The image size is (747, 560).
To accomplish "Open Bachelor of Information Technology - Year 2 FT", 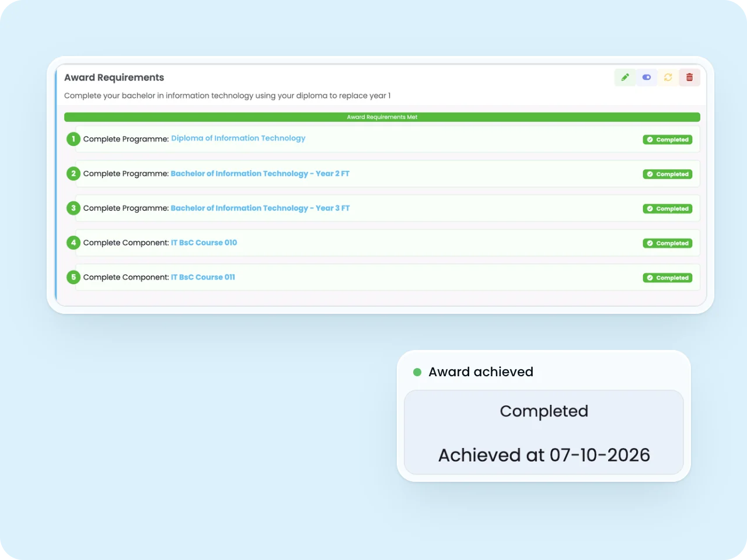I will 260,173.
